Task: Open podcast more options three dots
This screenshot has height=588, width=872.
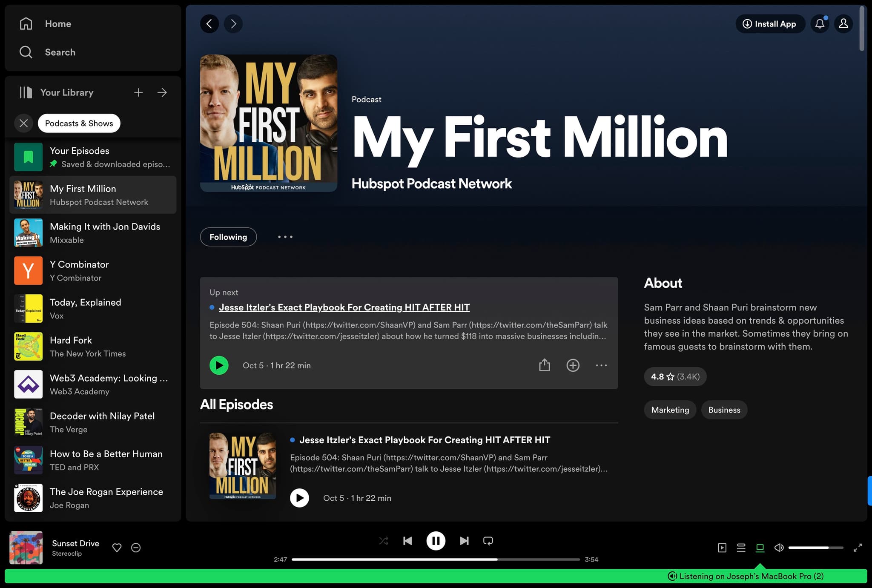Action: coord(285,237)
